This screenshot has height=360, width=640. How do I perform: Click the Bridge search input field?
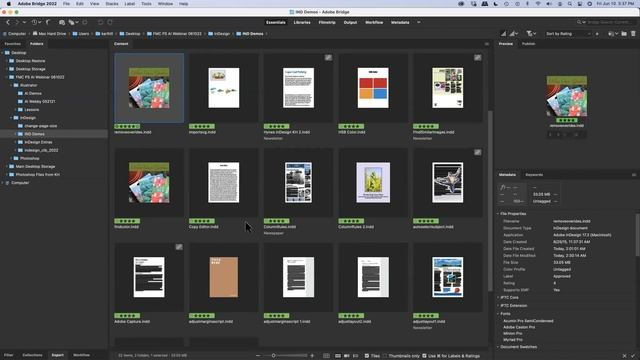(609, 22)
